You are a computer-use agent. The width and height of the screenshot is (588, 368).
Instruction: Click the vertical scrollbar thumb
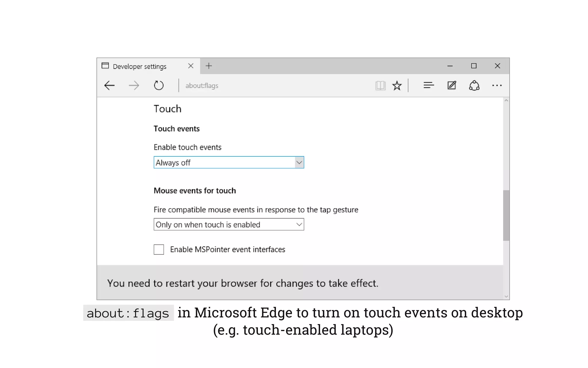click(506, 215)
